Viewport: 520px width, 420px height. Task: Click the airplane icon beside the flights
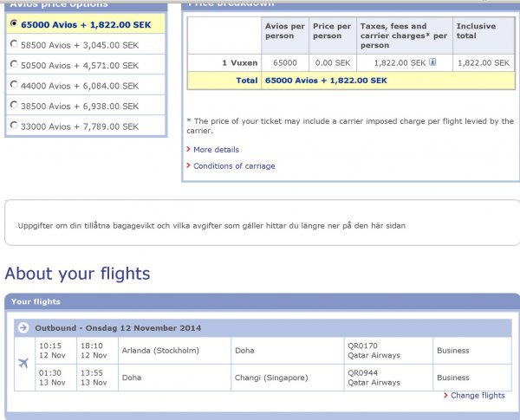[x=23, y=362]
